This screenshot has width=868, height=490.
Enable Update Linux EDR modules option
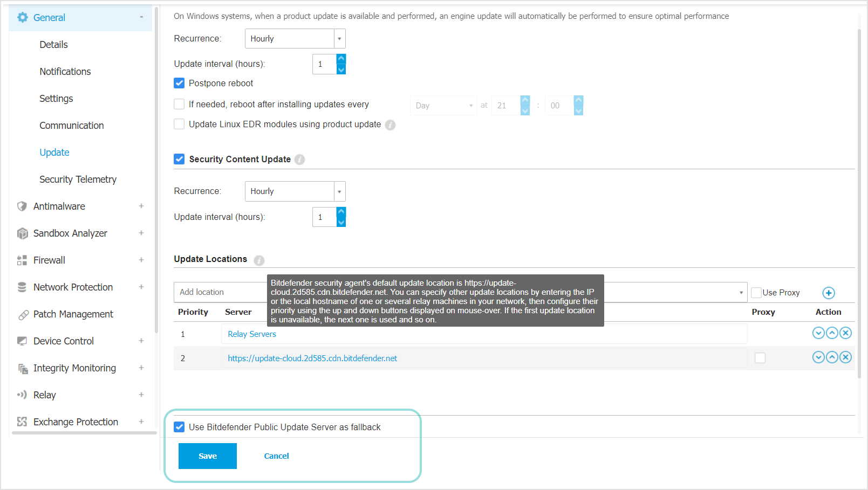179,125
